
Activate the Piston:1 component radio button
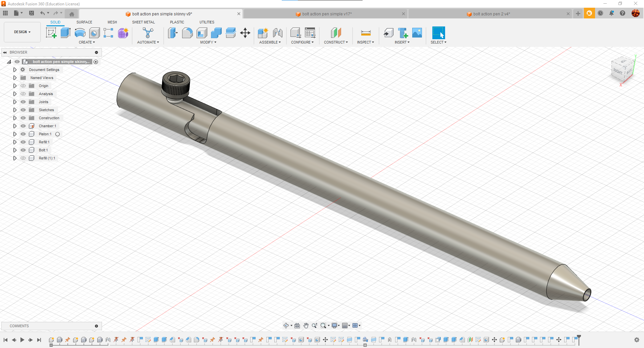[58, 134]
